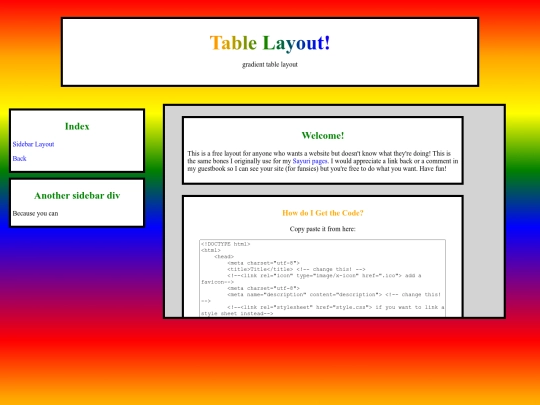This screenshot has height=405, width=540.
Task: Click the '<!DOCTYPE html>' code line
Action: pos(226,244)
